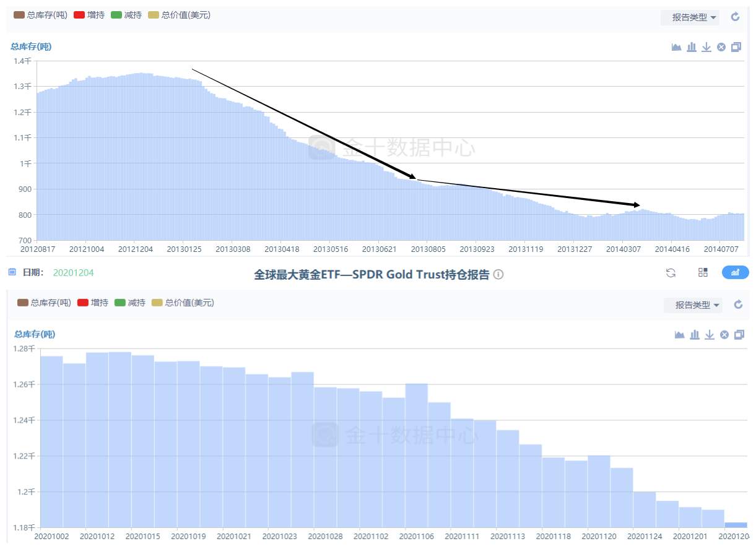The height and width of the screenshot is (549, 756).
Task: Click x-axis label 20140416
Action: coord(671,249)
